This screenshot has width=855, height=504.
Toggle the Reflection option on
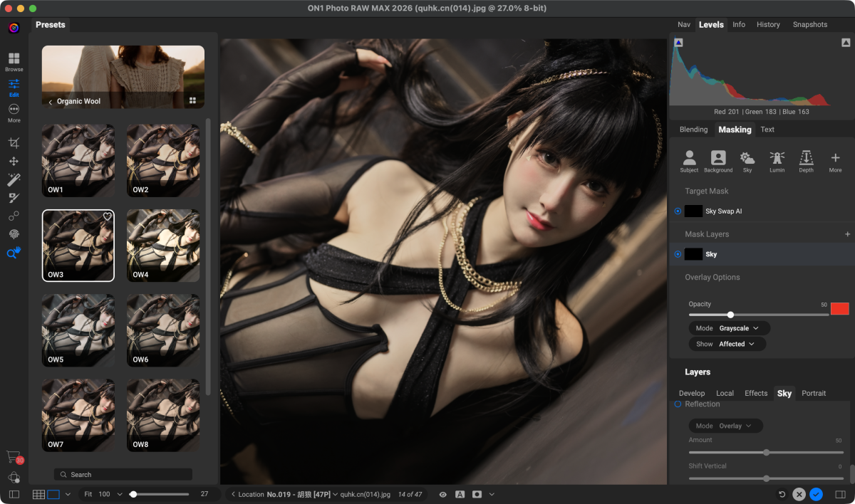(x=678, y=404)
